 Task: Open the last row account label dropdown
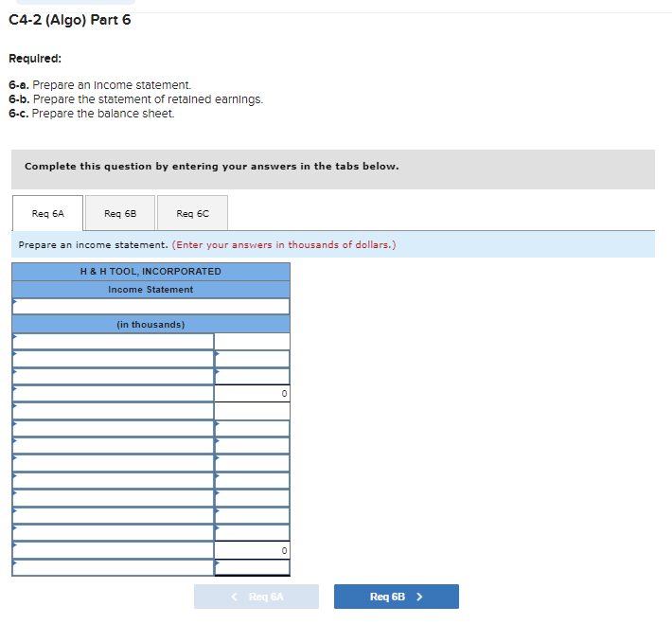tap(114, 568)
